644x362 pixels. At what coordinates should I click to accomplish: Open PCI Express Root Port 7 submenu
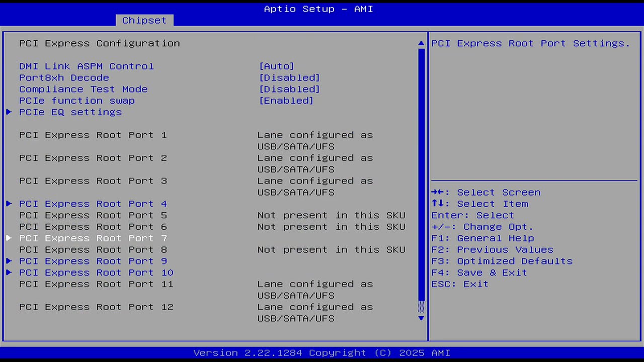click(93, 238)
